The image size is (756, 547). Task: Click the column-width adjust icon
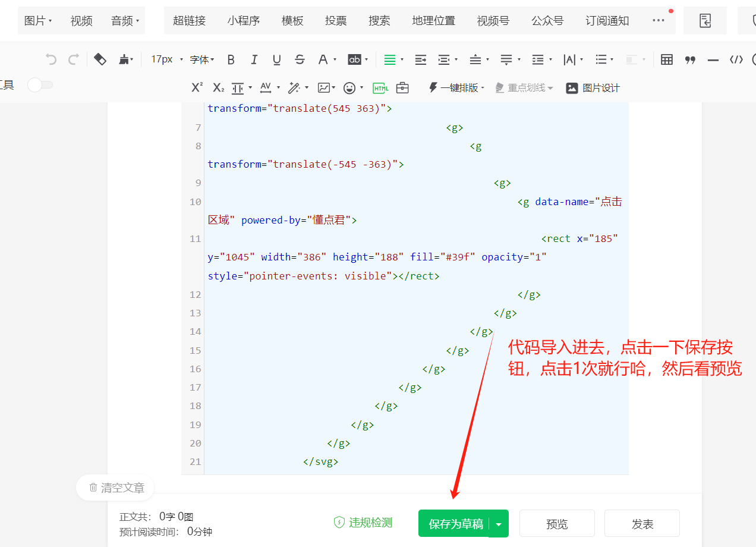pos(238,88)
